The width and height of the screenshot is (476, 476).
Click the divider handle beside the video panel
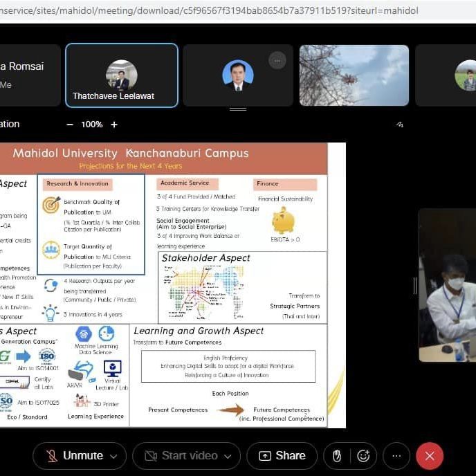(415, 285)
